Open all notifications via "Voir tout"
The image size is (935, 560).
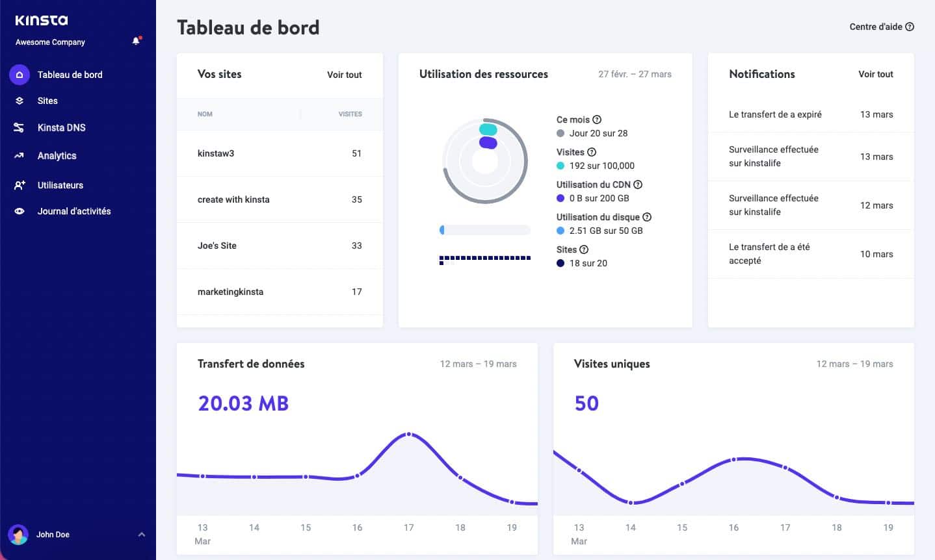(876, 74)
